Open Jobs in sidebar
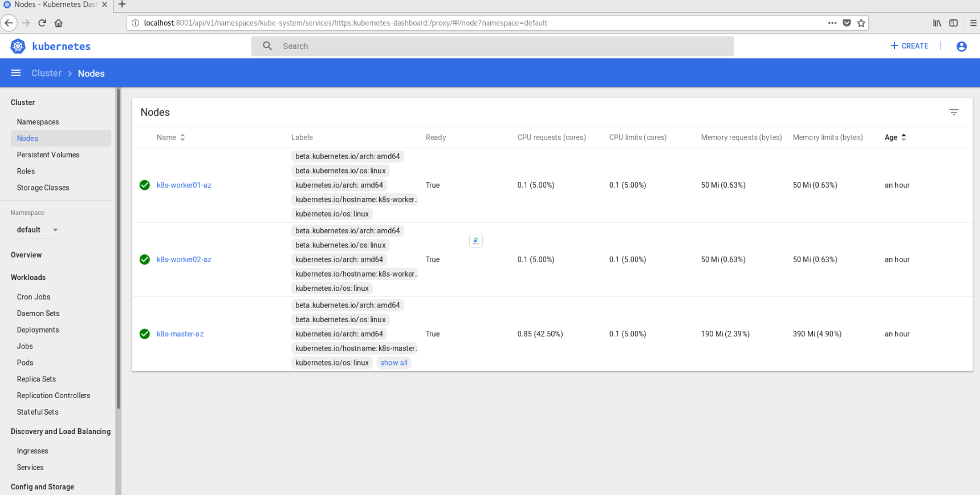 [25, 346]
